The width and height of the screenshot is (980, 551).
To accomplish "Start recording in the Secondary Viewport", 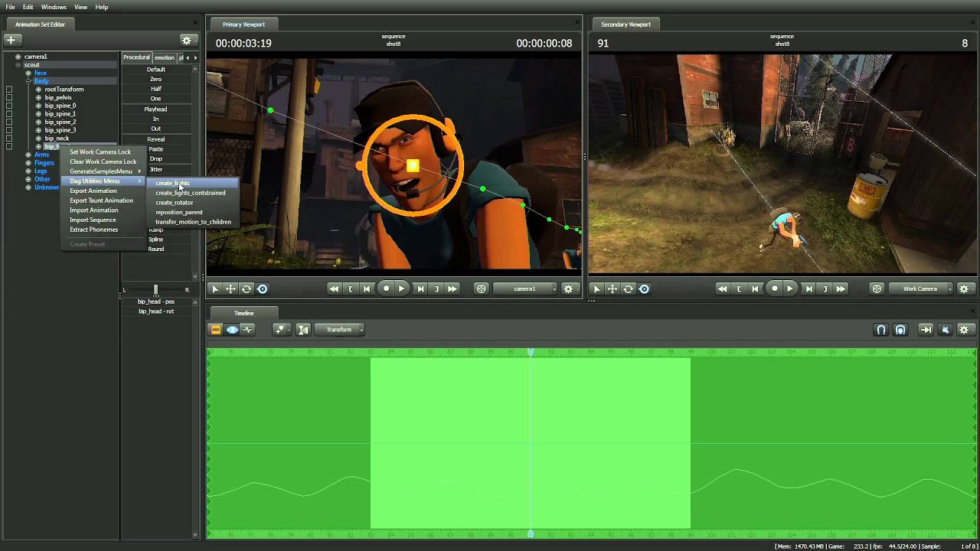I will pyautogui.click(x=775, y=289).
